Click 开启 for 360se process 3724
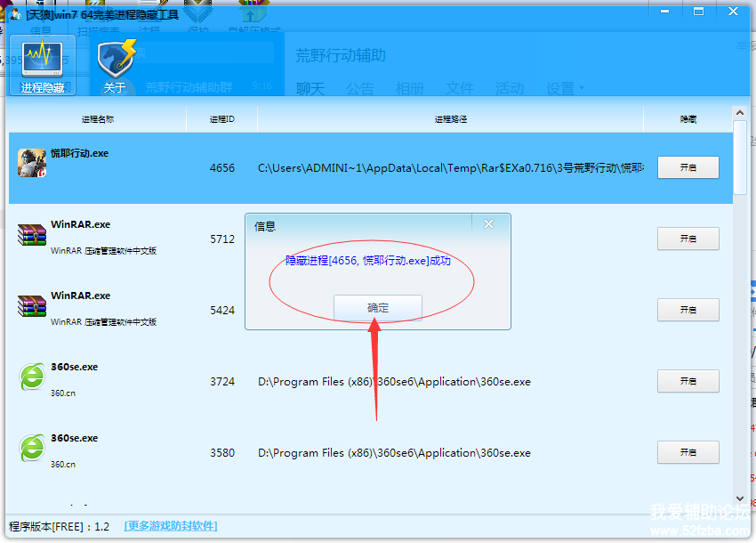Viewport: 756px width, 543px height. coord(688,381)
